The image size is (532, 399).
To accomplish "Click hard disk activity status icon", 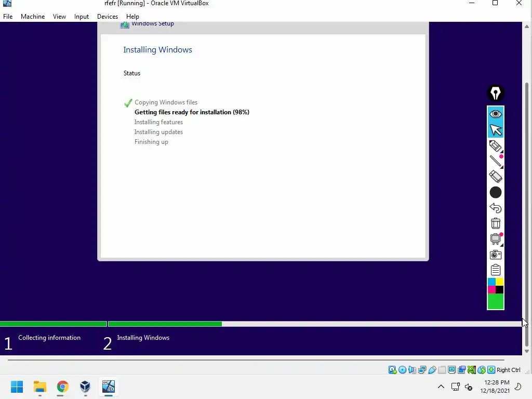I will point(393,370).
